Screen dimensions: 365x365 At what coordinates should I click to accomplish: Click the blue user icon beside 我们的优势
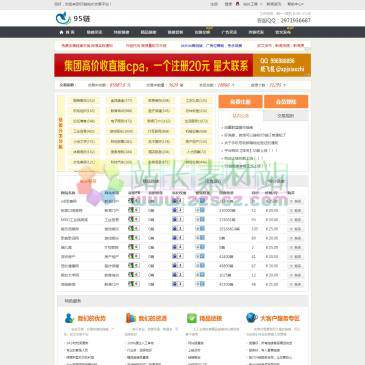[69, 318]
